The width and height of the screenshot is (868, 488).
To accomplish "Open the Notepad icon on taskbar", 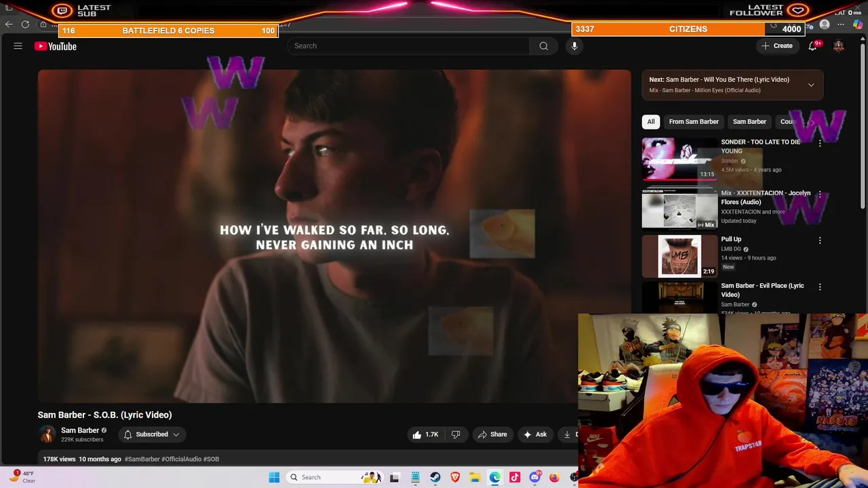I will [415, 477].
